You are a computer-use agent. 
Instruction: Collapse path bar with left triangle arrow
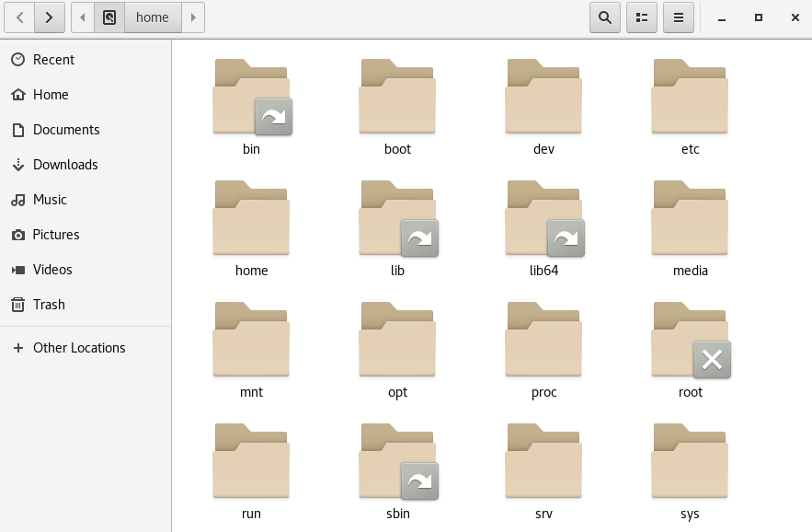(83, 17)
